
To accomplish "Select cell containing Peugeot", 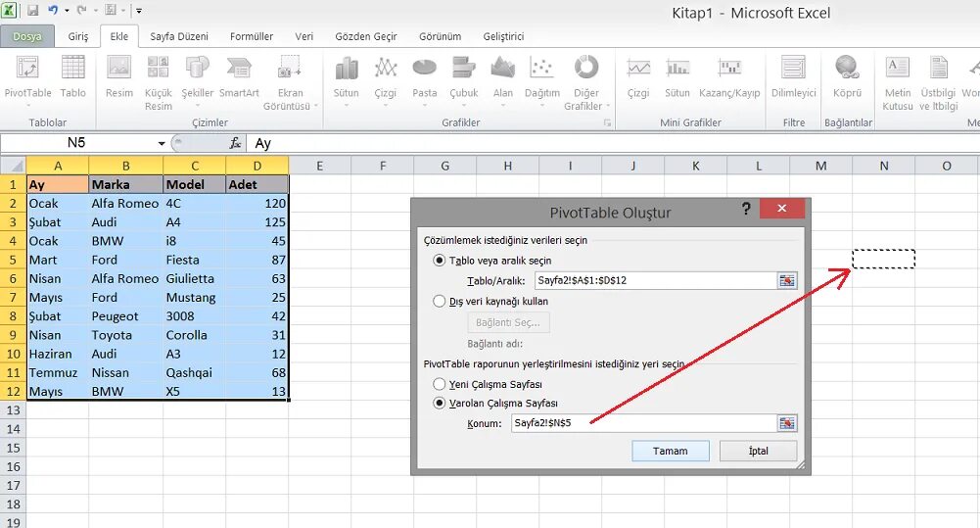I will (125, 316).
